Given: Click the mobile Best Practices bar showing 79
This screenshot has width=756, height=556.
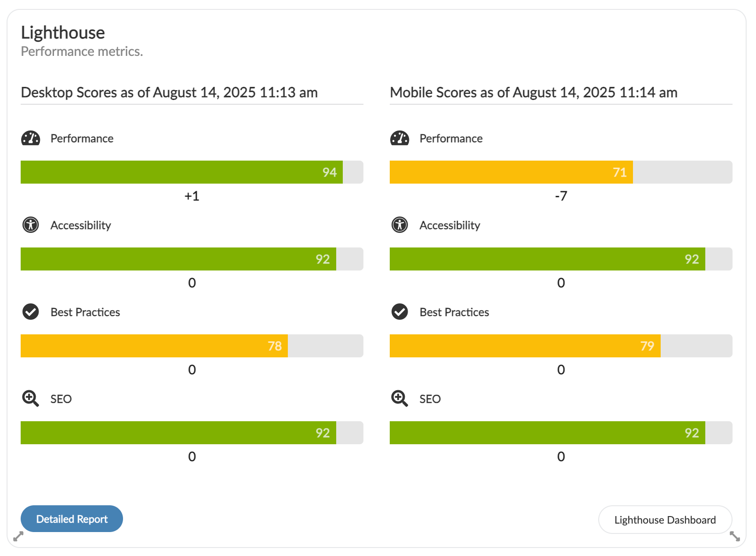Looking at the screenshot, I should click(525, 346).
